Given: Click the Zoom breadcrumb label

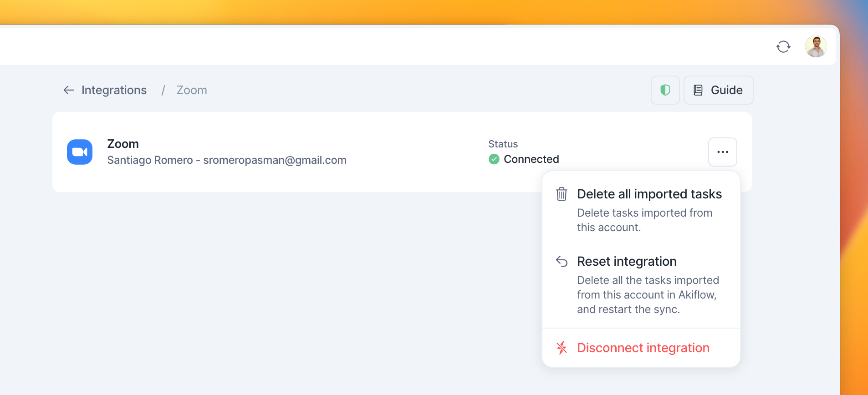Looking at the screenshot, I should pos(192,90).
